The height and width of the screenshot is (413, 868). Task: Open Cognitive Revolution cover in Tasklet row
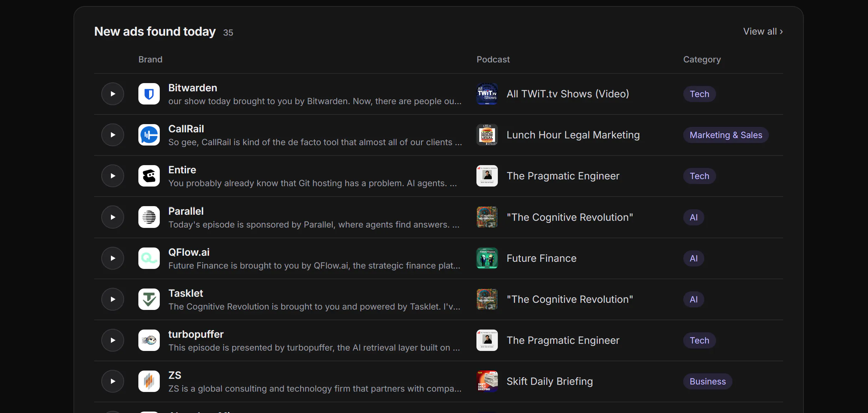coord(487,299)
